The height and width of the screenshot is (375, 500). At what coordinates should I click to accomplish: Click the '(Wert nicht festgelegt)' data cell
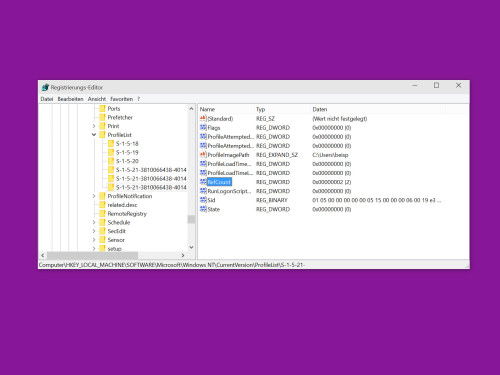point(340,119)
